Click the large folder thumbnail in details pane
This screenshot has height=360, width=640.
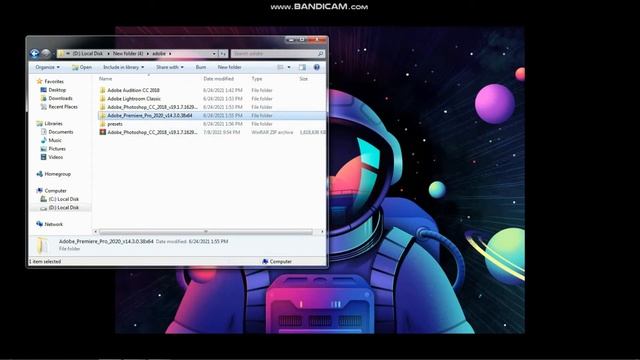click(42, 245)
